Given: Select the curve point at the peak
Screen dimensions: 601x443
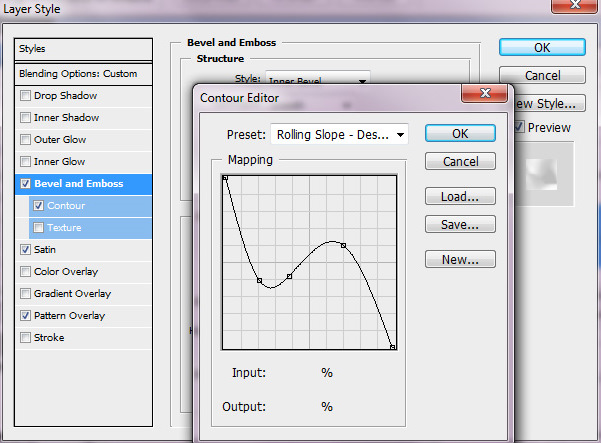Looking at the screenshot, I should [343, 245].
